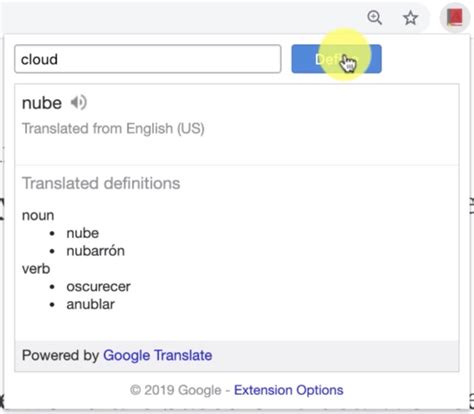Viewport: 474px width, 414px height.
Task: Select nubarrón in the noun list
Action: tap(96, 251)
